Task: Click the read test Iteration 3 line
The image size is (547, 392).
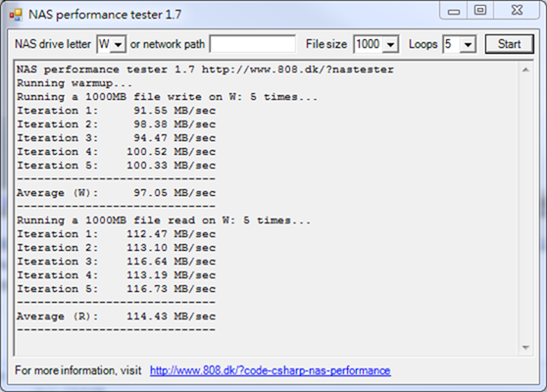Action: pos(117,262)
